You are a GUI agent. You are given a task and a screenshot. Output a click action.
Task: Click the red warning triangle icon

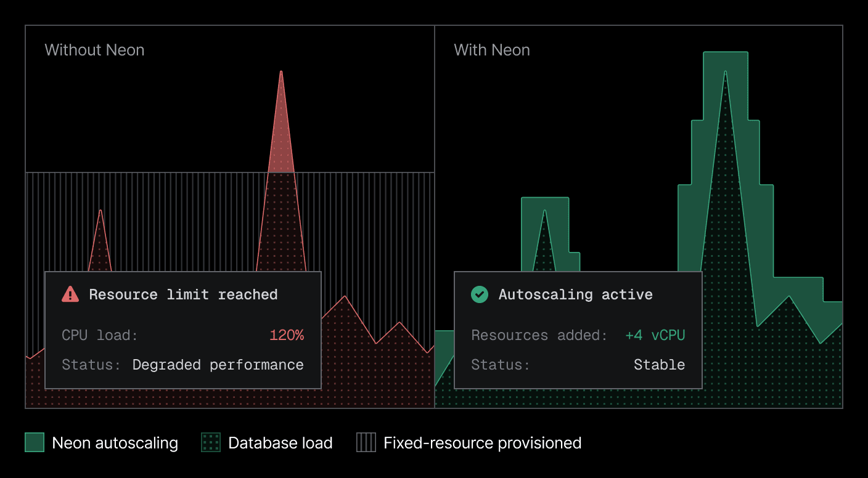70,294
